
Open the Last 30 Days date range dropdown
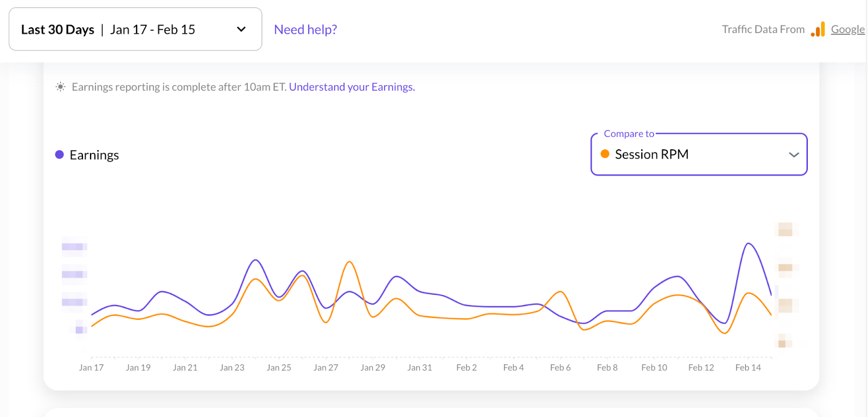point(135,29)
